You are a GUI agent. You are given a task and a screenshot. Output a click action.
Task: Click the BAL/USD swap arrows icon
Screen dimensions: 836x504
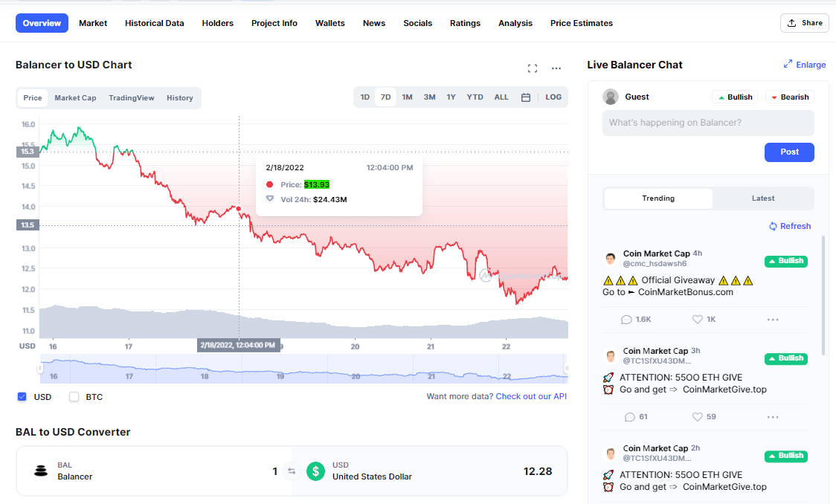[x=292, y=471]
